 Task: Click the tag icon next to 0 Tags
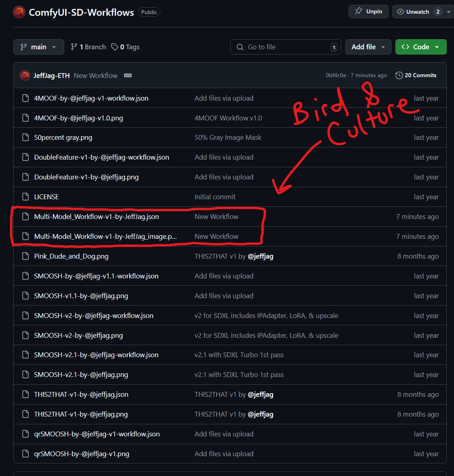click(115, 47)
